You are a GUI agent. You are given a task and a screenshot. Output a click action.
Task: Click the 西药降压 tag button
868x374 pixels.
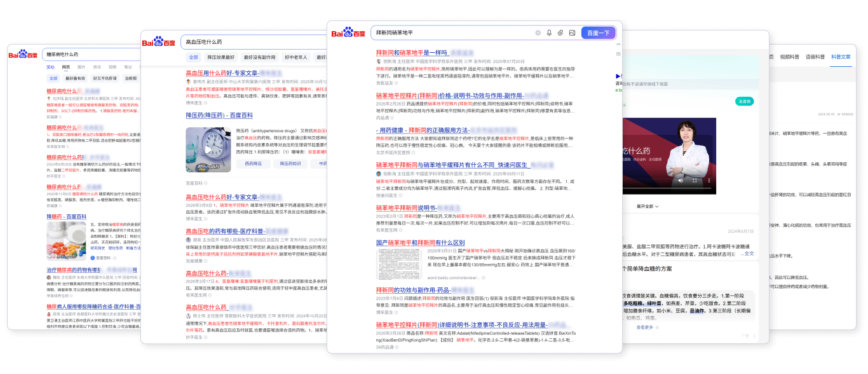coord(254,163)
